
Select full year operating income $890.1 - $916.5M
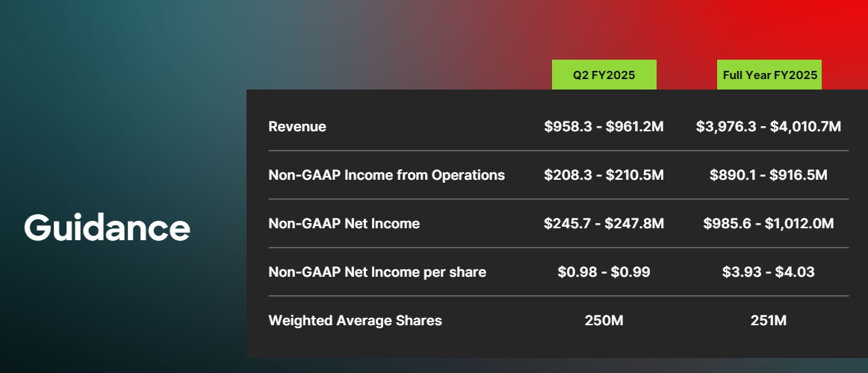click(x=769, y=175)
